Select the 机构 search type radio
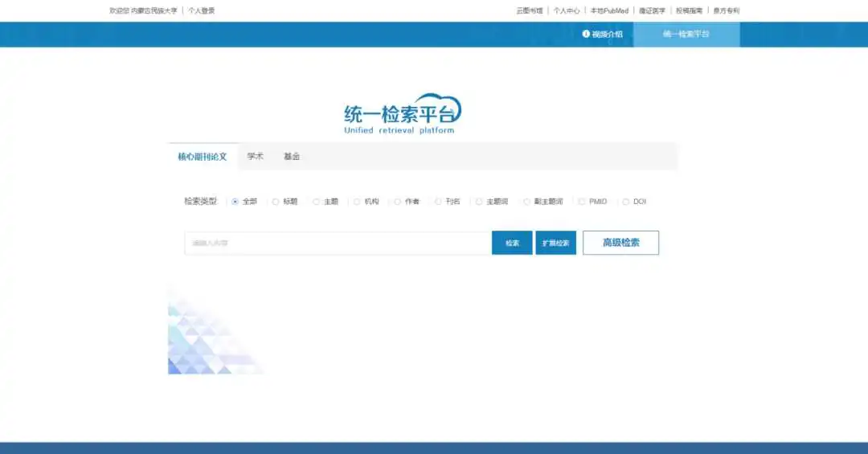 coord(357,202)
